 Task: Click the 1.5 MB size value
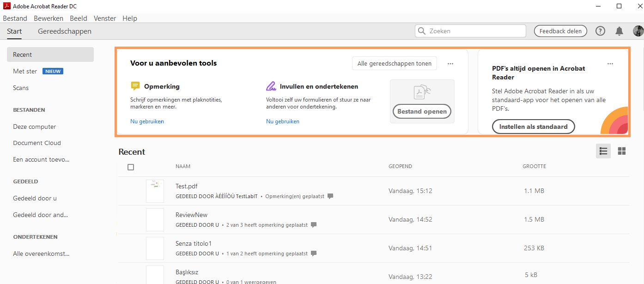[534, 219]
